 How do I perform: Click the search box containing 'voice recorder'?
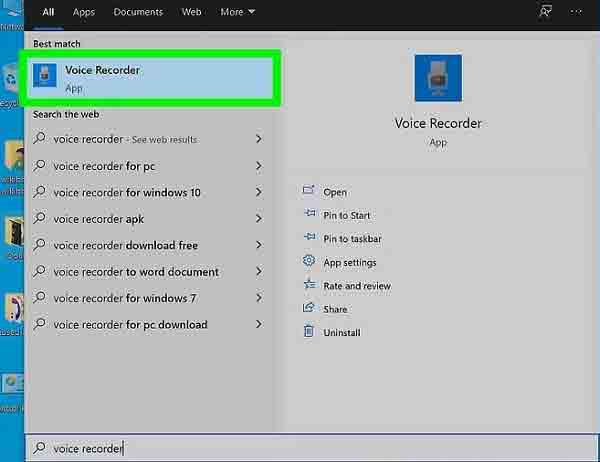312,448
